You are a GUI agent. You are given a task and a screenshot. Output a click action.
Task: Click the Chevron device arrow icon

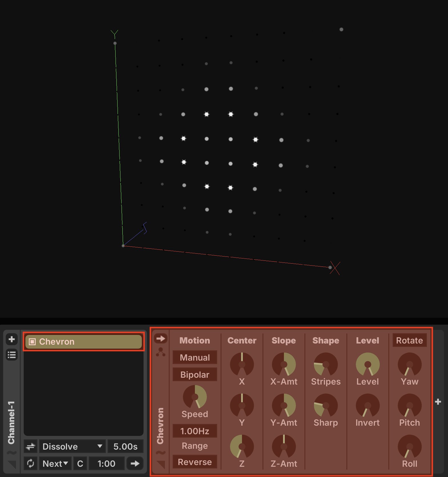(161, 339)
